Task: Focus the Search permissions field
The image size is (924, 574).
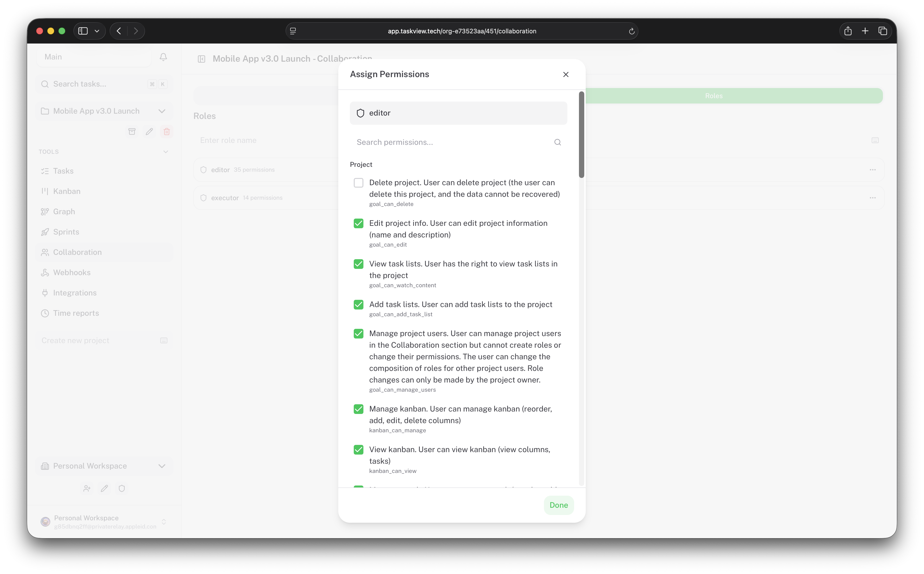Action: [x=458, y=142]
